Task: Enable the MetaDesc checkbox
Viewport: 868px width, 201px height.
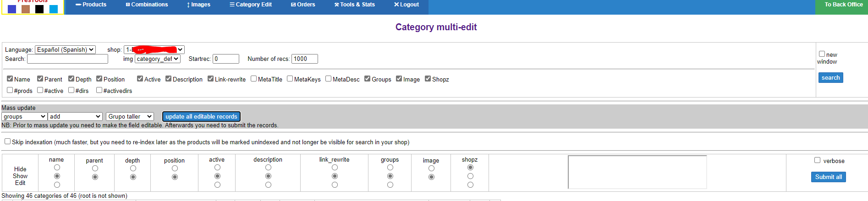Action: [328, 79]
